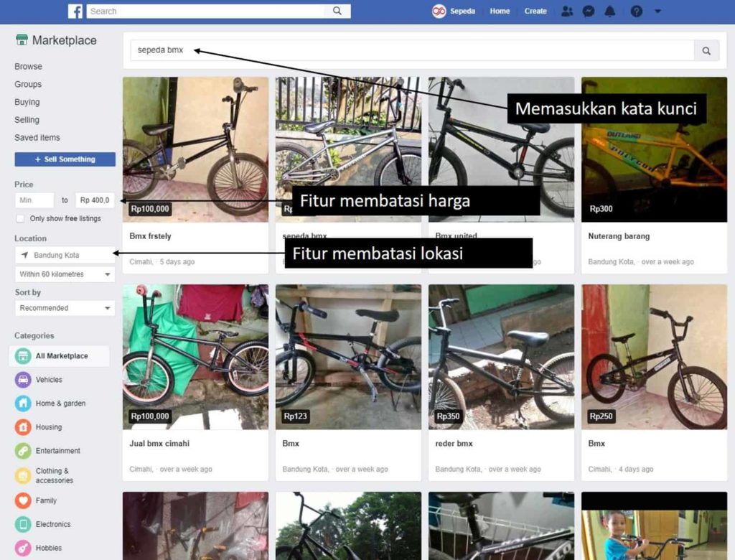Open the Bmx frstely listing photo
Screen dimensions: 735x560
(x=195, y=149)
